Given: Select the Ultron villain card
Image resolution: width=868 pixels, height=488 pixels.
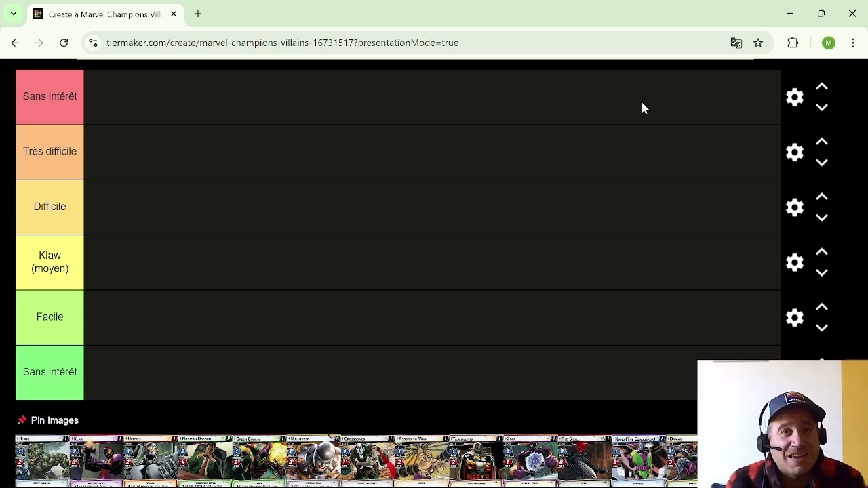Looking at the screenshot, I should pyautogui.click(x=151, y=462).
